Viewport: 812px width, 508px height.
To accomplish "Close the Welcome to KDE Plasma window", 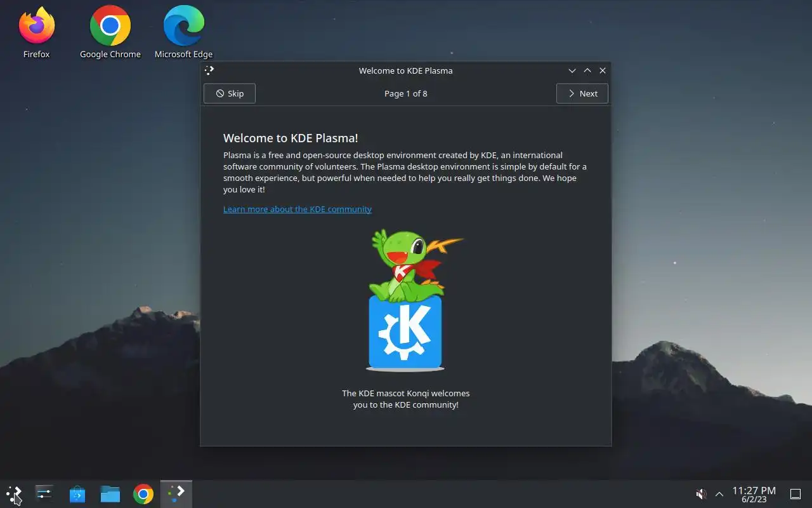I will 603,70.
